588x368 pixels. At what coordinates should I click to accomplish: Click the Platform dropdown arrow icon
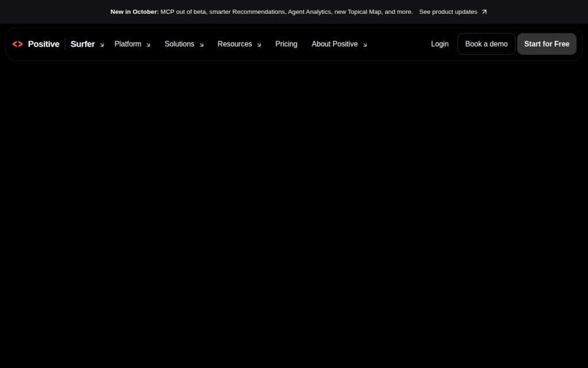click(x=148, y=45)
